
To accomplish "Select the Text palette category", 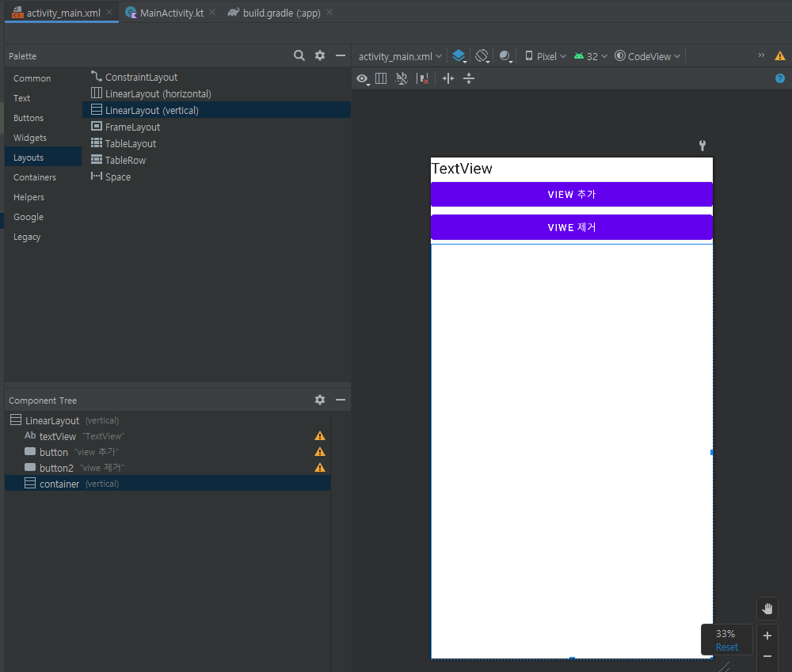I will [44, 98].
